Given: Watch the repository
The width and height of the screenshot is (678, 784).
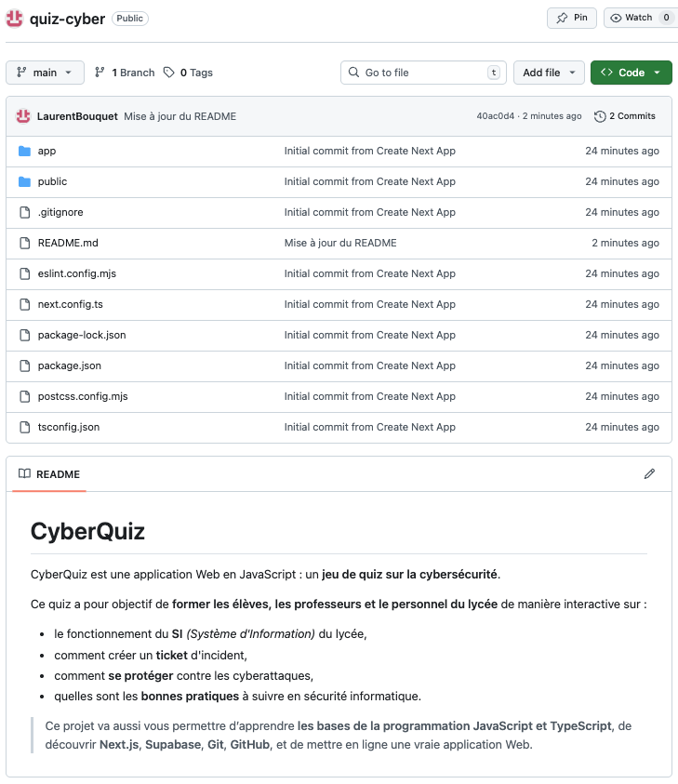Looking at the screenshot, I should (633, 18).
